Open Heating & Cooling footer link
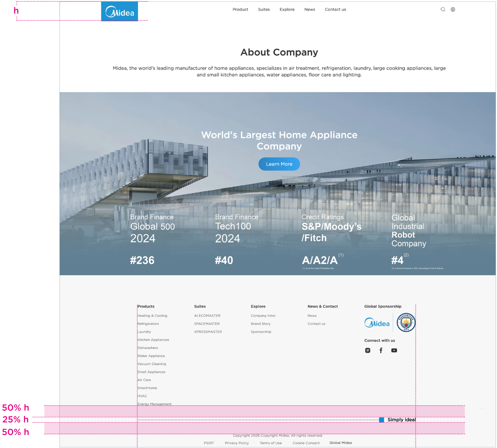Screen dimensions: 497x448 click(x=152, y=316)
